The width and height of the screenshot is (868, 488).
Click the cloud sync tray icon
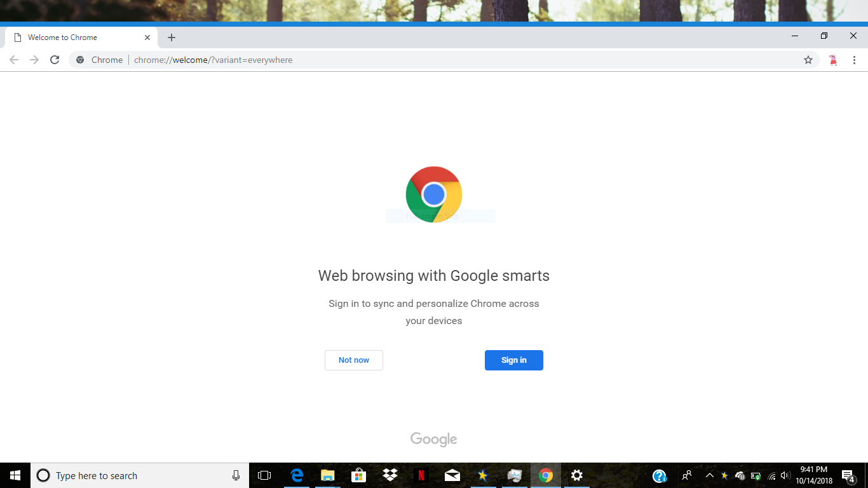(740, 475)
